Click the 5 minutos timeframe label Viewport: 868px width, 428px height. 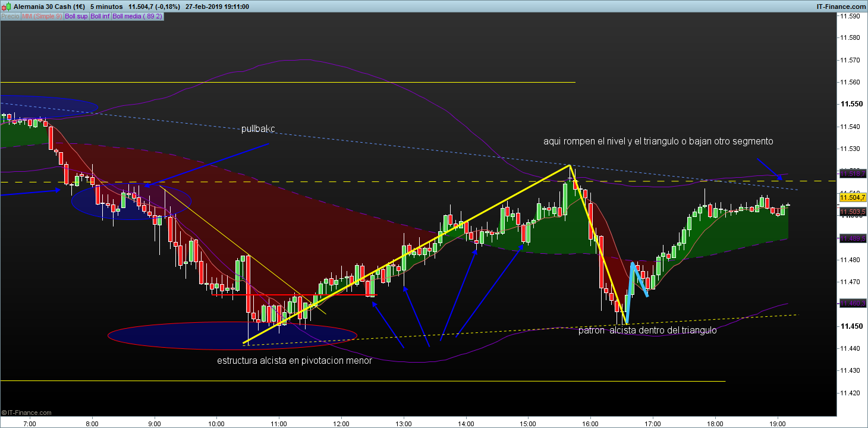tap(108, 7)
